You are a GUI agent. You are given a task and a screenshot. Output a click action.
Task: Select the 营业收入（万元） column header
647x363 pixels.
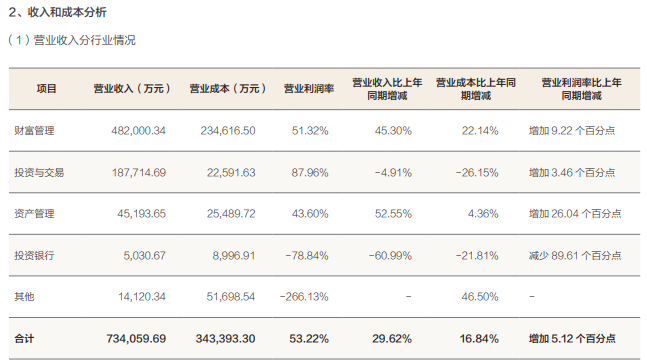click(132, 89)
